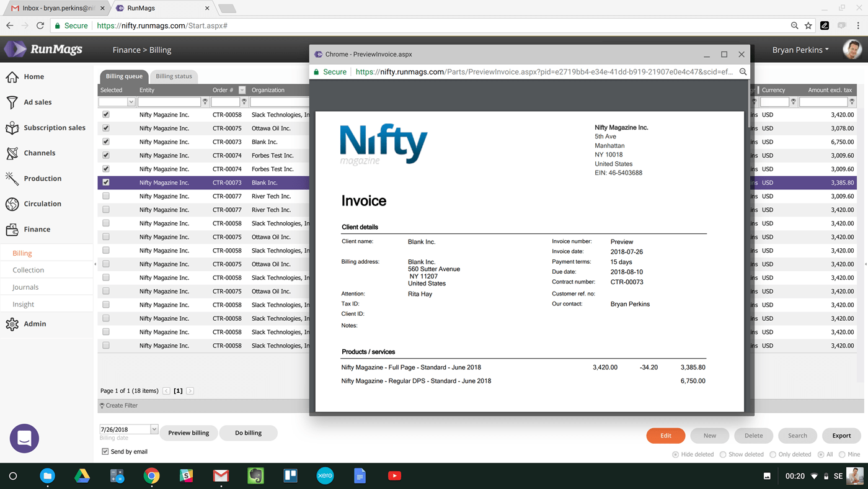
Task: Open the chat support widget
Action: tap(24, 439)
